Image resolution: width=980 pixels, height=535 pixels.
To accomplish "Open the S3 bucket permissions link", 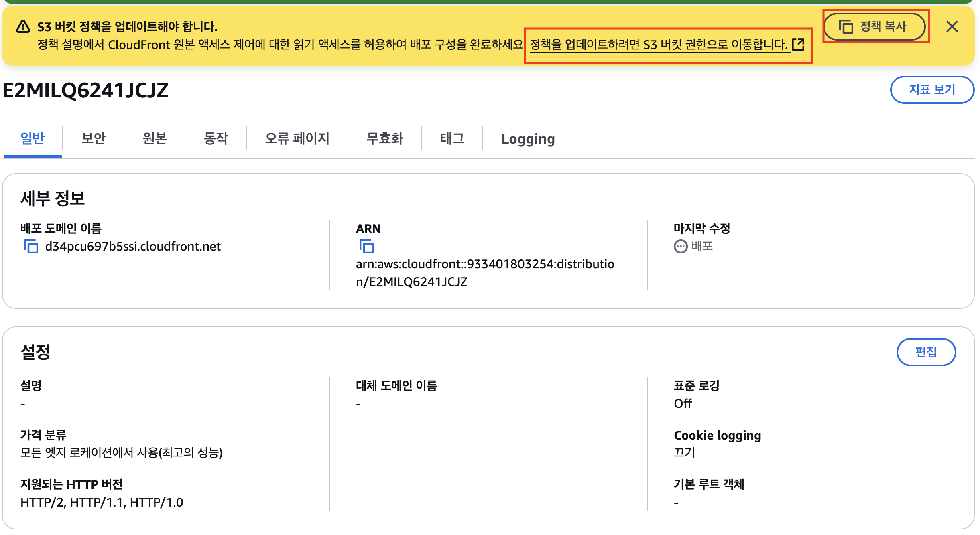I will (x=659, y=44).
